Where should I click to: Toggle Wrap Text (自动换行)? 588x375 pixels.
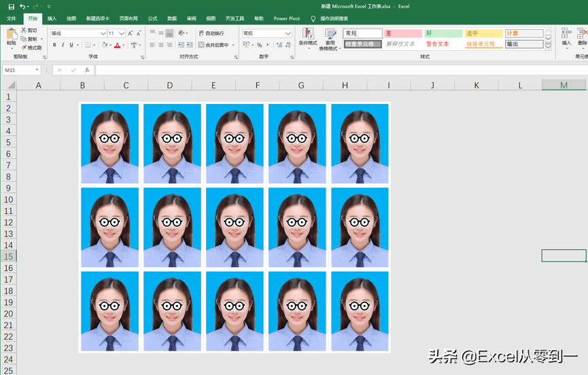click(211, 33)
